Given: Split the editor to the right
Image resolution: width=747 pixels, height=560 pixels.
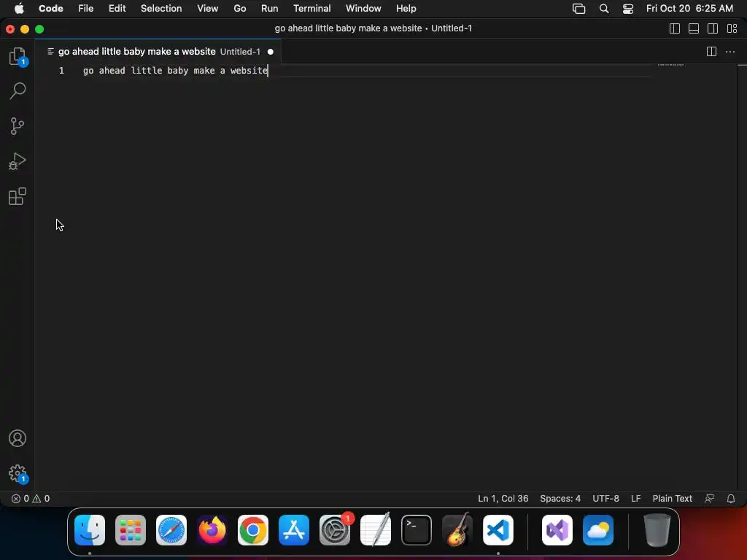Looking at the screenshot, I should coord(711,52).
